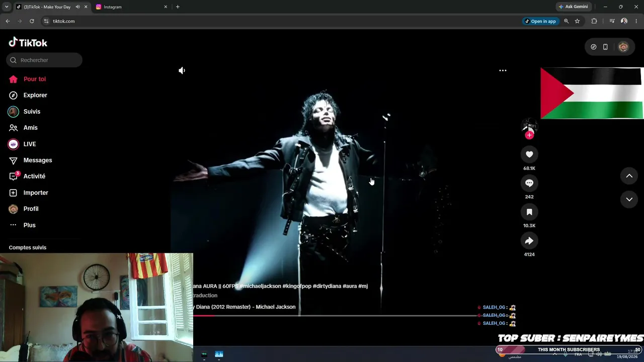This screenshot has width=644, height=362.
Task: Click the #kingofpop hashtag
Action: coord(297,286)
